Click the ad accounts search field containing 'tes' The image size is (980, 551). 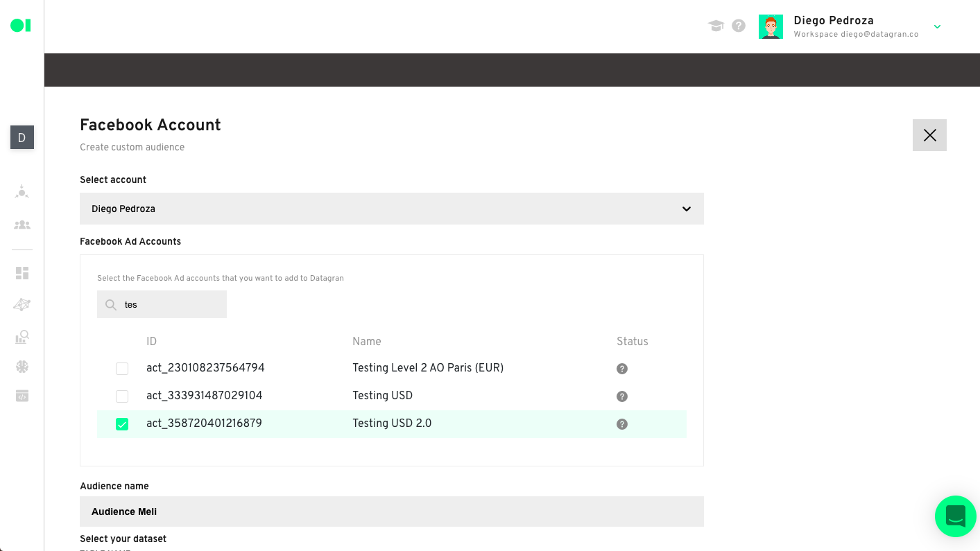point(162,304)
